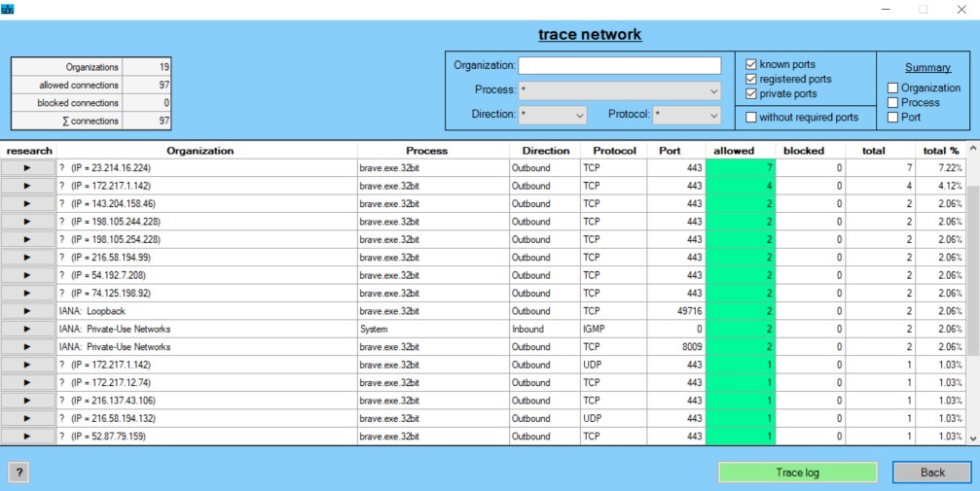Check the Port summary checkbox
The image size is (980, 491).
pos(893,117)
